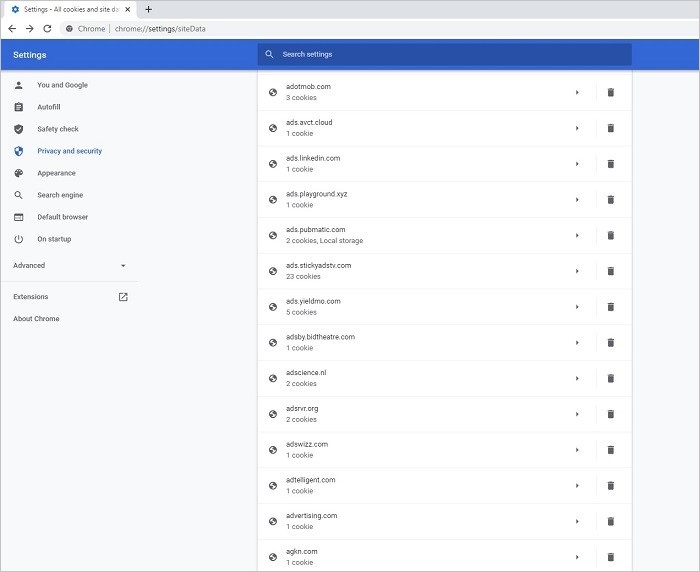The image size is (700, 572).
Task: Open the Search engine settings page
Action: coord(60,195)
